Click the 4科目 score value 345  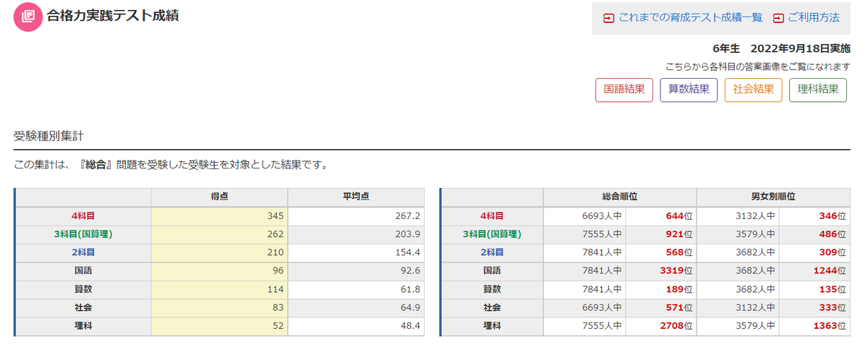[276, 215]
